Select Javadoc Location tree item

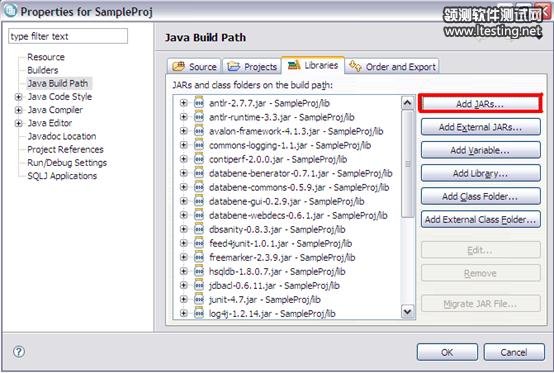(62, 136)
